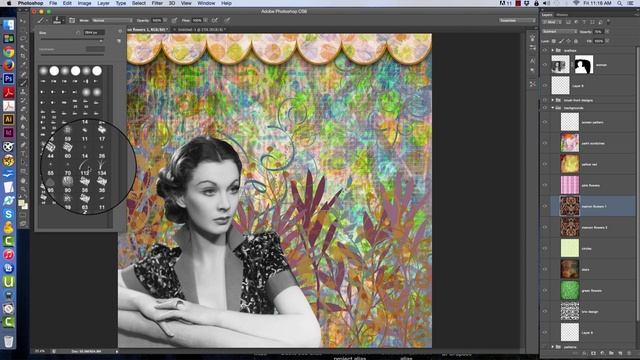Select the Crop tool in the toolbox
The width and height of the screenshot is (640, 360).
tap(23, 56)
